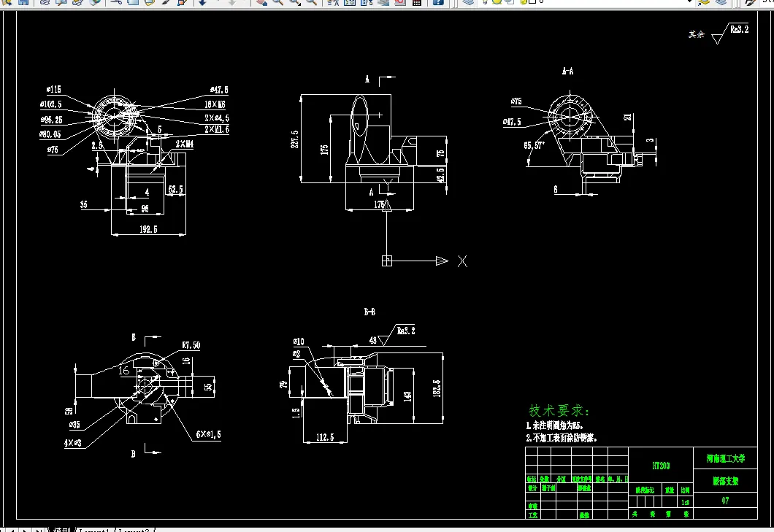Select the green 技术要求 heading text
Screen dimensions: 774x532
[559, 411]
